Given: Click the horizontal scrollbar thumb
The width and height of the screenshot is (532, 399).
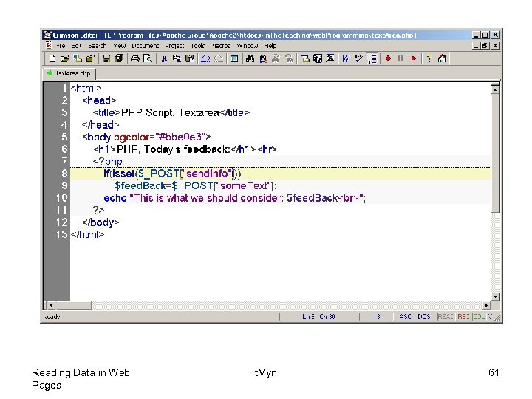Looking at the screenshot, I should pos(74,305).
